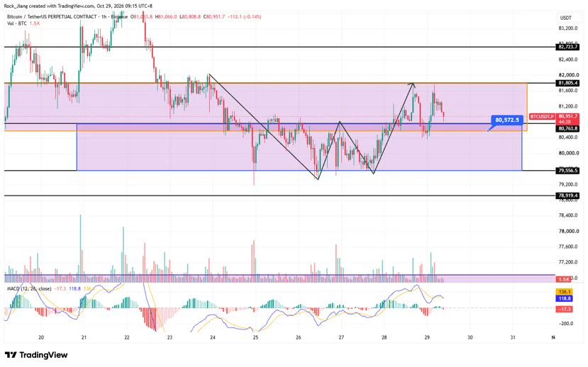Click date 23 on the time axis
The image size is (588, 367).
(170, 337)
